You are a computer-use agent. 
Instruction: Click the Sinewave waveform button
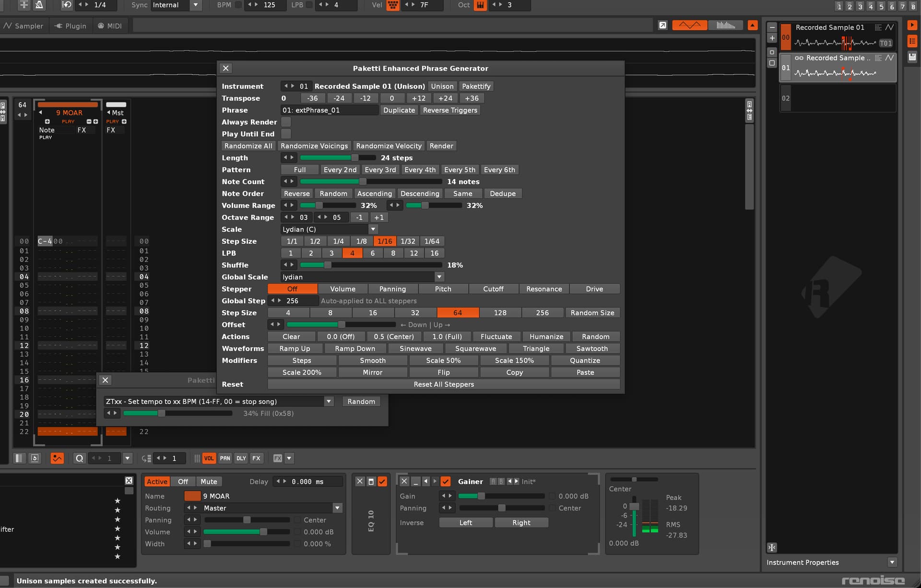(415, 349)
